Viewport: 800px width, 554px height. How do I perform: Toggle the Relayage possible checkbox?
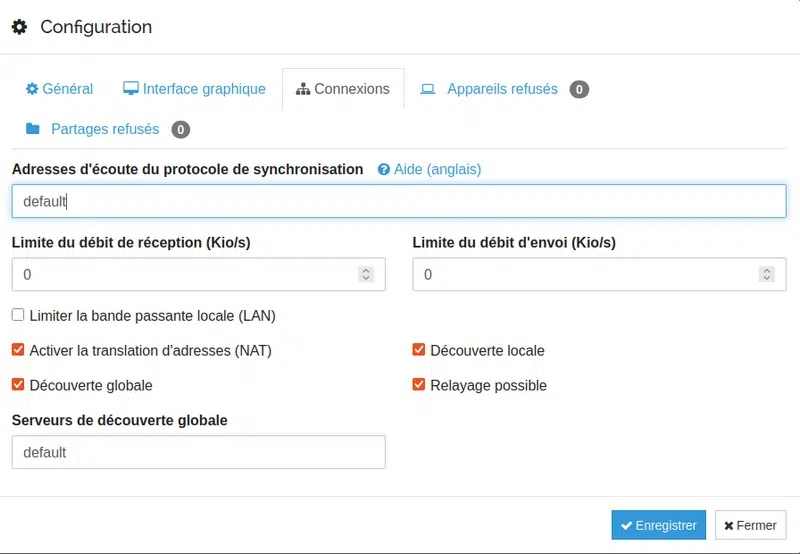coord(419,385)
